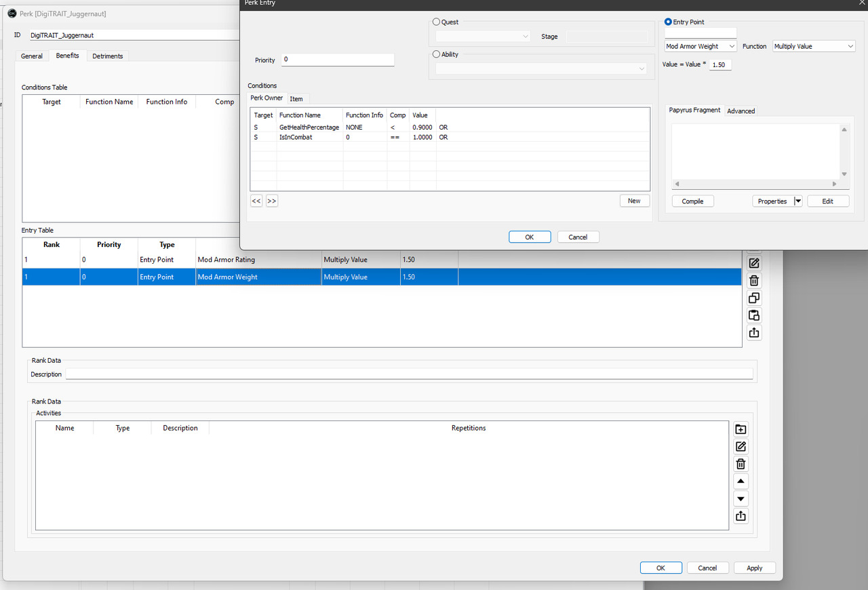Delete the selected activity with trash icon
Screen dimensions: 868x590
[x=741, y=464]
